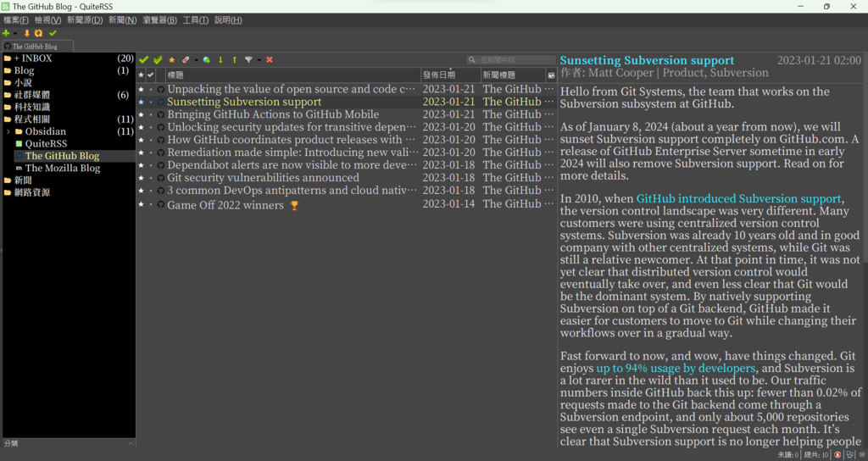Viewport: 868px width, 461px height.
Task: Select The GitHub Blog tab
Action: pyautogui.click(x=37, y=47)
